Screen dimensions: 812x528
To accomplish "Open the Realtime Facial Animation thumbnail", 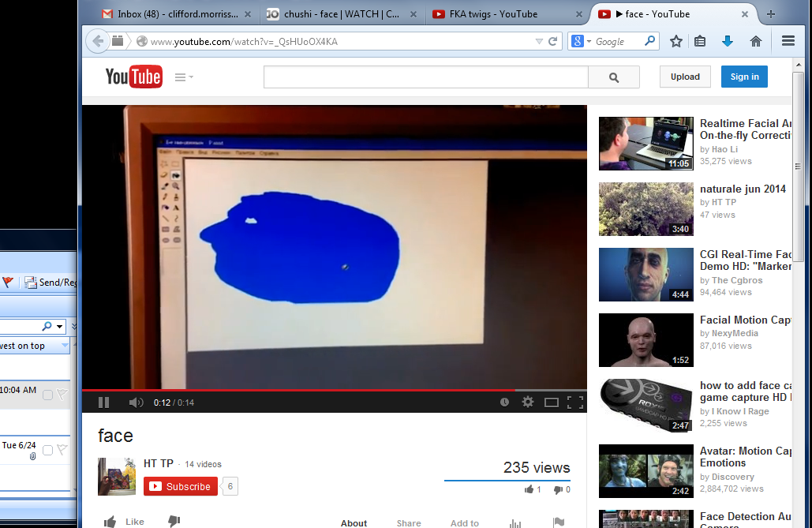I will tap(645, 144).
